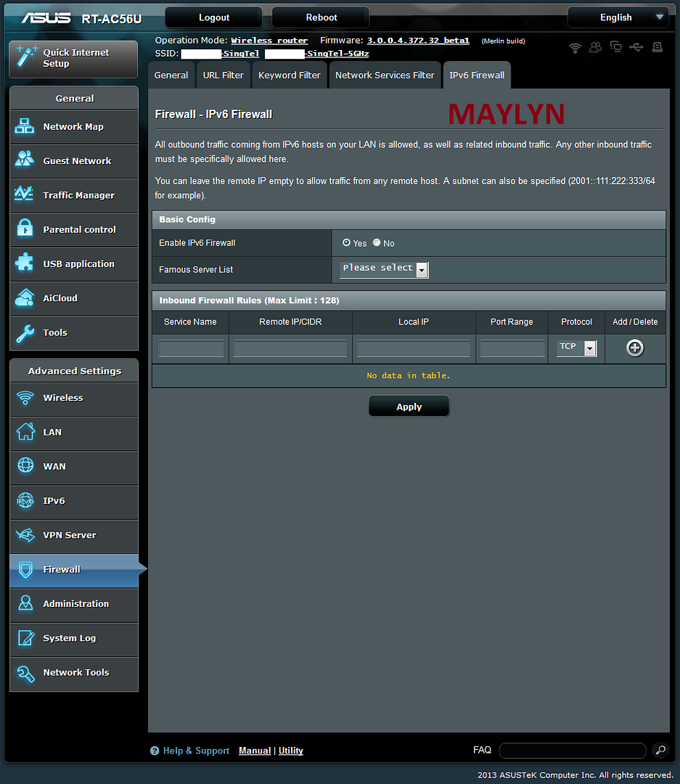This screenshot has height=784, width=680.
Task: Click the wireless status icon in header
Action: (575, 48)
